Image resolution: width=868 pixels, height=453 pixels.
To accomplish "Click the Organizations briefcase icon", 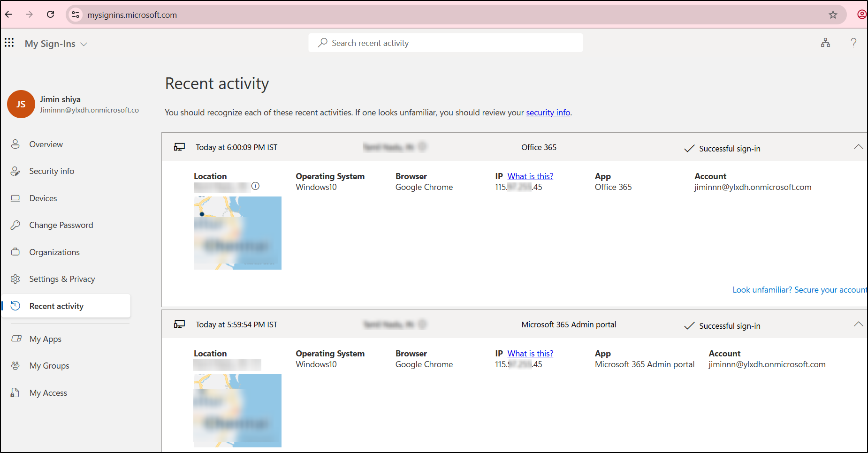I will pos(15,252).
